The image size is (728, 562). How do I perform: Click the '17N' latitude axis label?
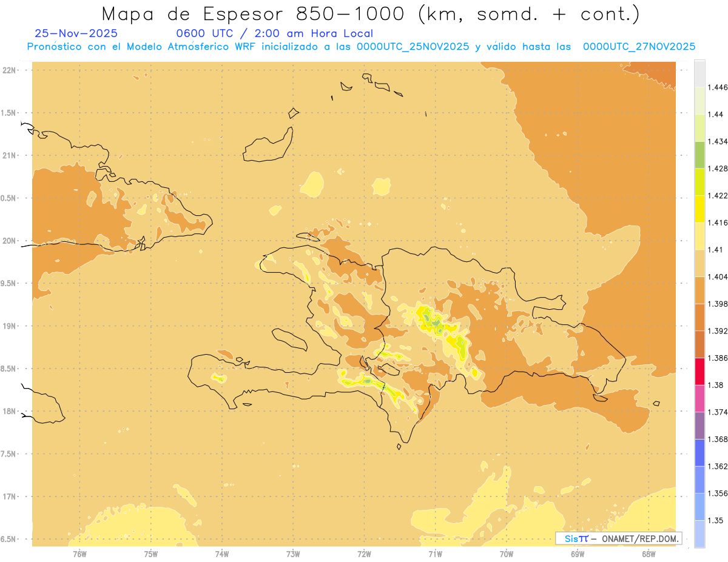coord(10,497)
